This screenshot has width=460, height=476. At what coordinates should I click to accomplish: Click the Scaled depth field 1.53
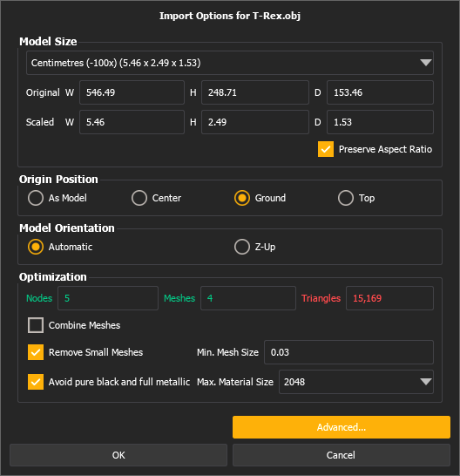tap(380, 122)
